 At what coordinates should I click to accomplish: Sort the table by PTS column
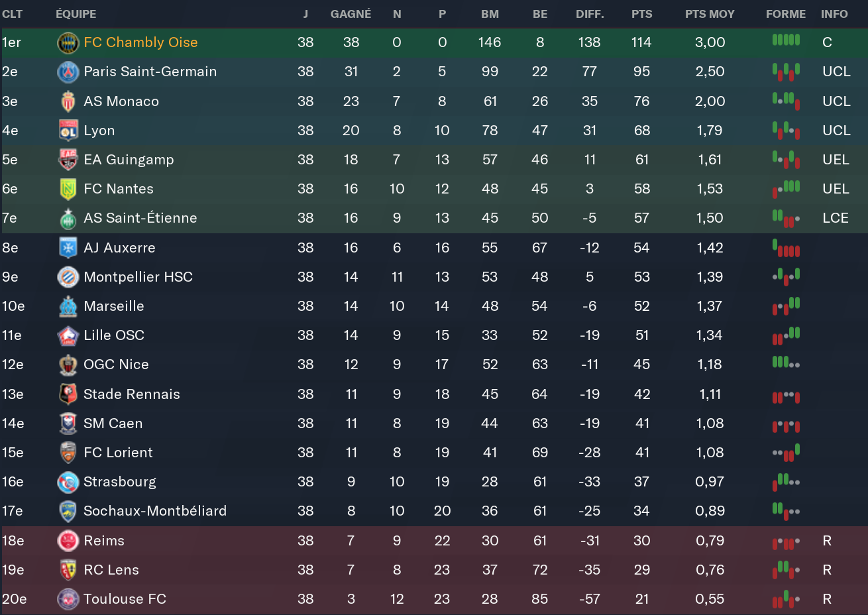[641, 14]
